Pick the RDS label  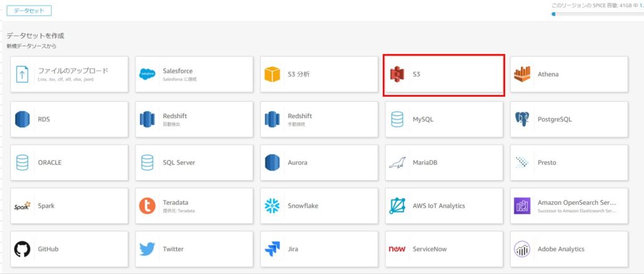click(x=44, y=119)
